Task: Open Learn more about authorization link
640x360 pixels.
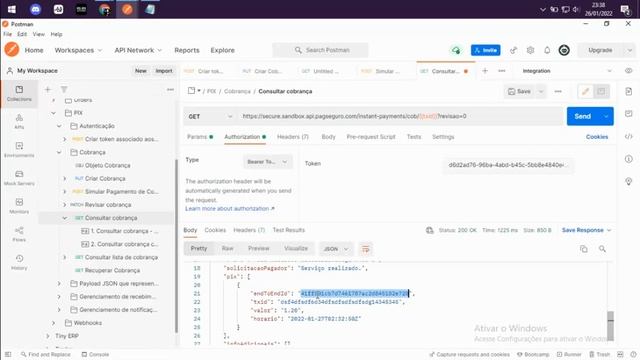Action: pyautogui.click(x=230, y=209)
